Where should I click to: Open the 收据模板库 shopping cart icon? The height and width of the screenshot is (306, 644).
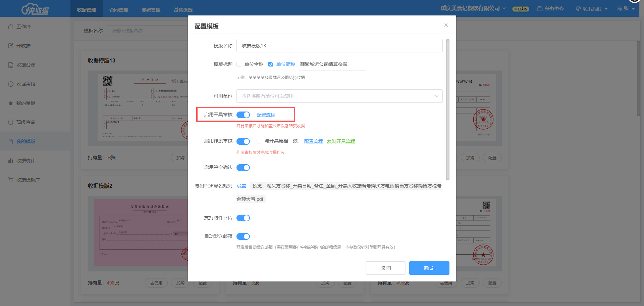pos(11,180)
